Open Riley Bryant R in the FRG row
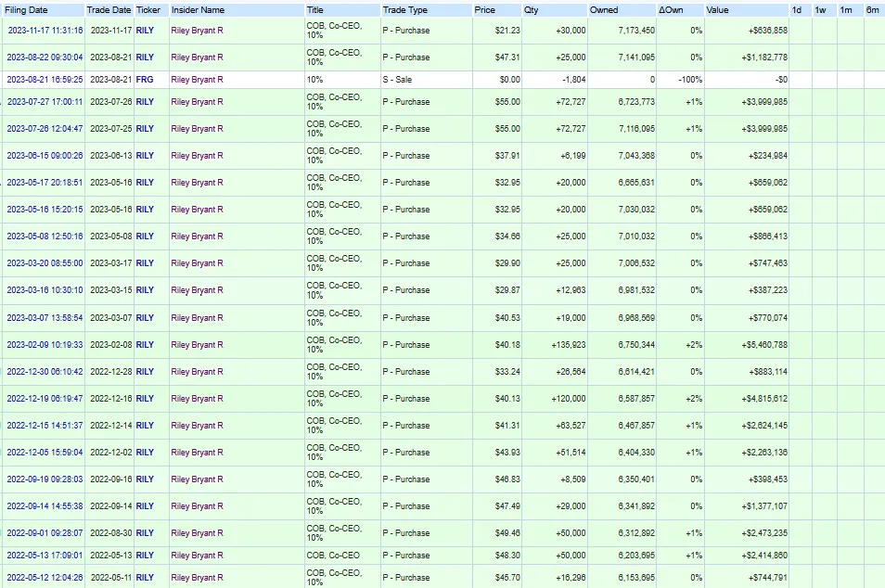This screenshot has height=588, width=885. [x=197, y=80]
